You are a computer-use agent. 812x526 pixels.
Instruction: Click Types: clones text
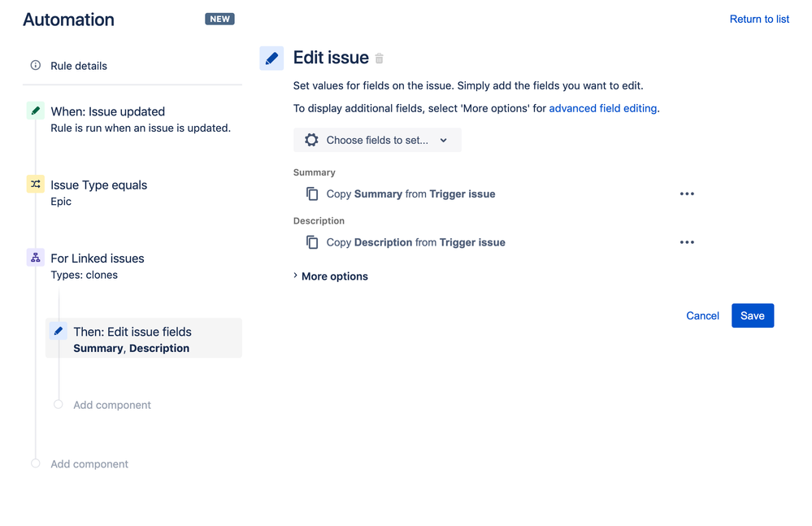point(84,275)
